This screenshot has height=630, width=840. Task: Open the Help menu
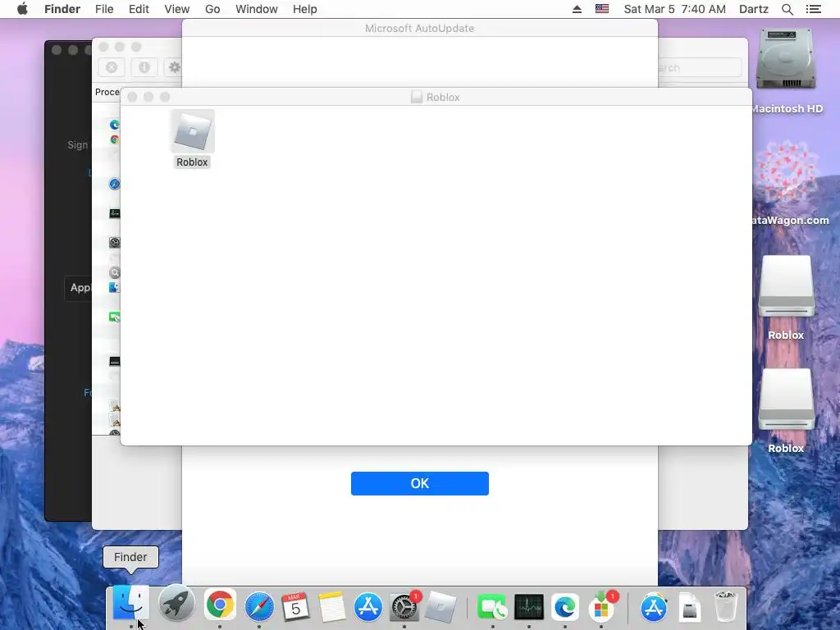click(x=305, y=9)
